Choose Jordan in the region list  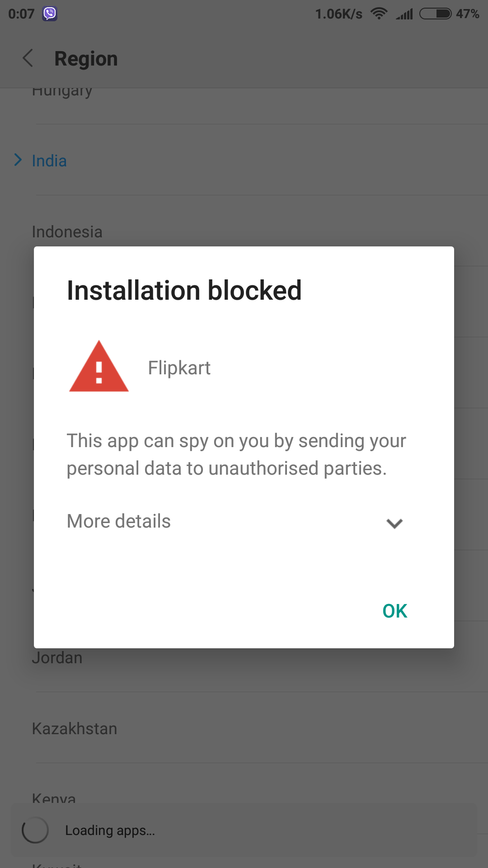pos(57,658)
